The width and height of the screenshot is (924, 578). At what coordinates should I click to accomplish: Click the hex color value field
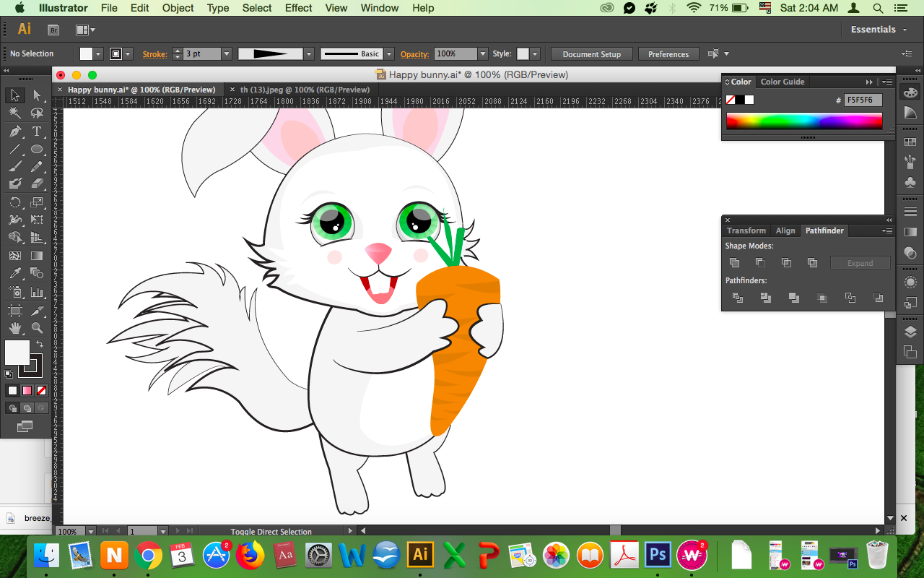[863, 100]
